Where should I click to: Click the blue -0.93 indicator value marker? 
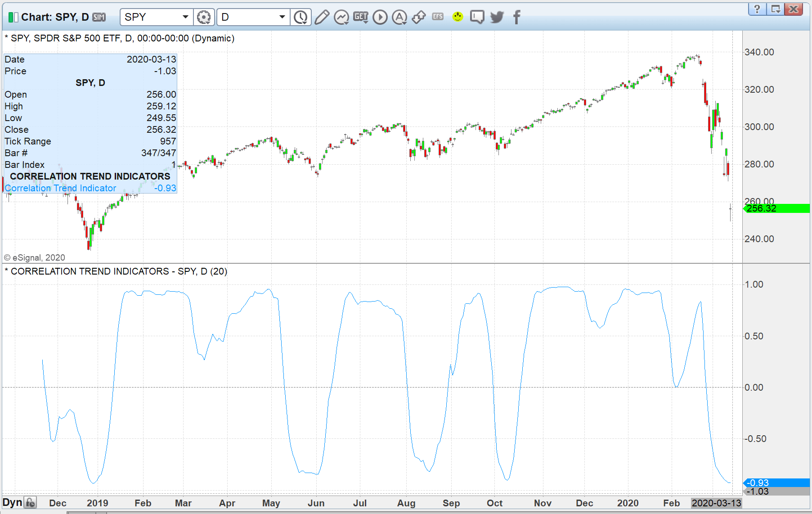click(x=776, y=482)
